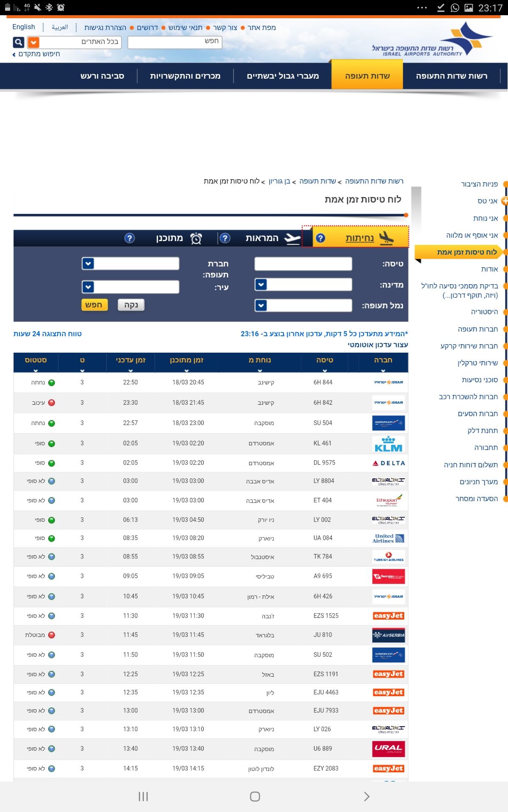The width and height of the screenshot is (508, 812).
Task: Open the Tenders and Contracts menu item
Action: [185, 76]
